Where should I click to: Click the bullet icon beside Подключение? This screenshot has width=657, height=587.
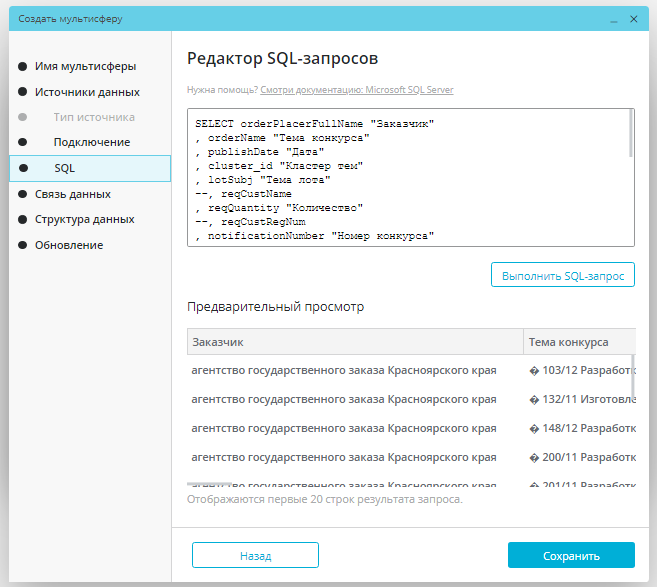23,142
